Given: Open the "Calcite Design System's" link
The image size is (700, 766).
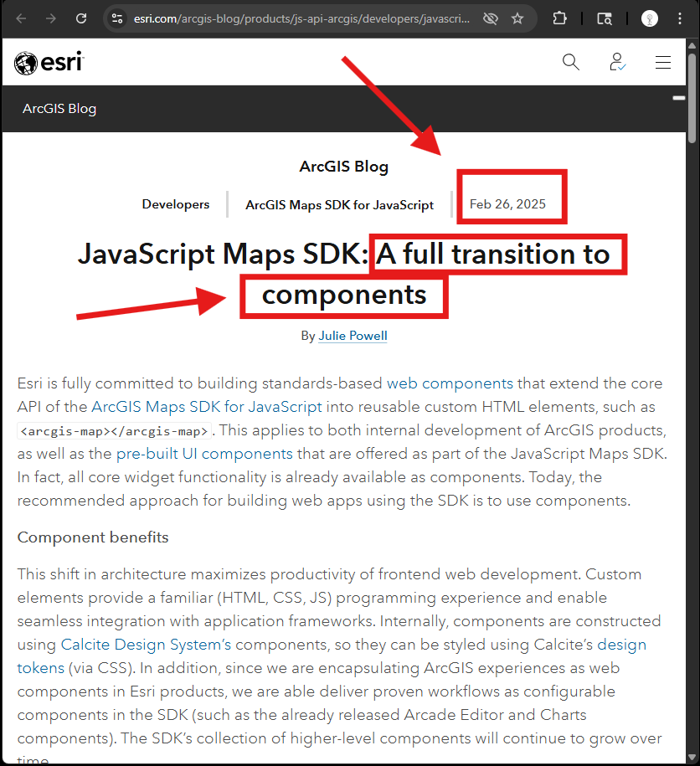Looking at the screenshot, I should click(x=146, y=645).
